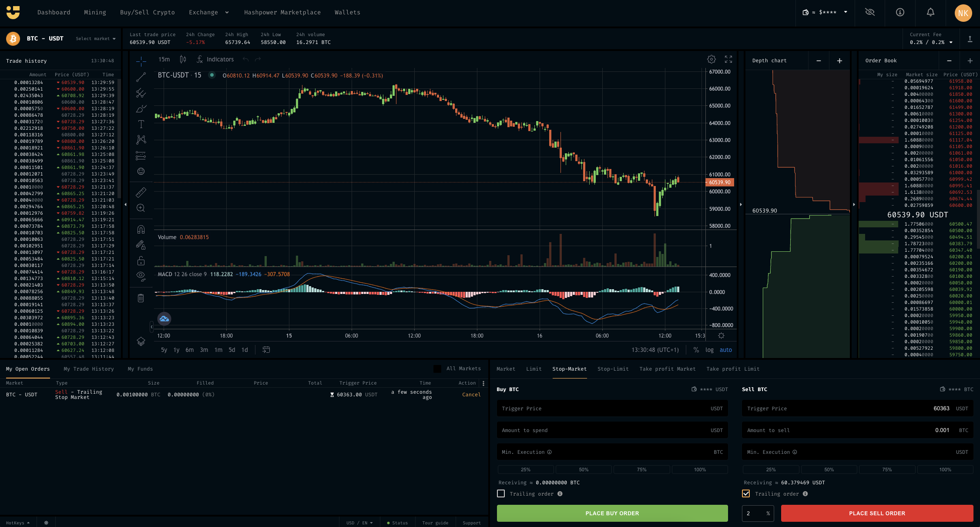Enable Trailing order for Buy BTC
Image resolution: width=980 pixels, height=527 pixels.
501,493
